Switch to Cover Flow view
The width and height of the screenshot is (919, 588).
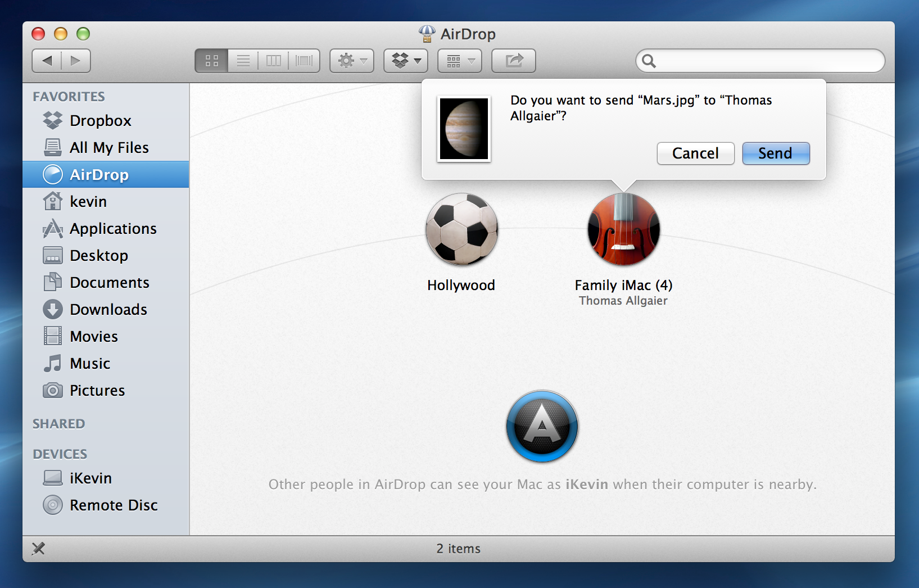pos(304,61)
